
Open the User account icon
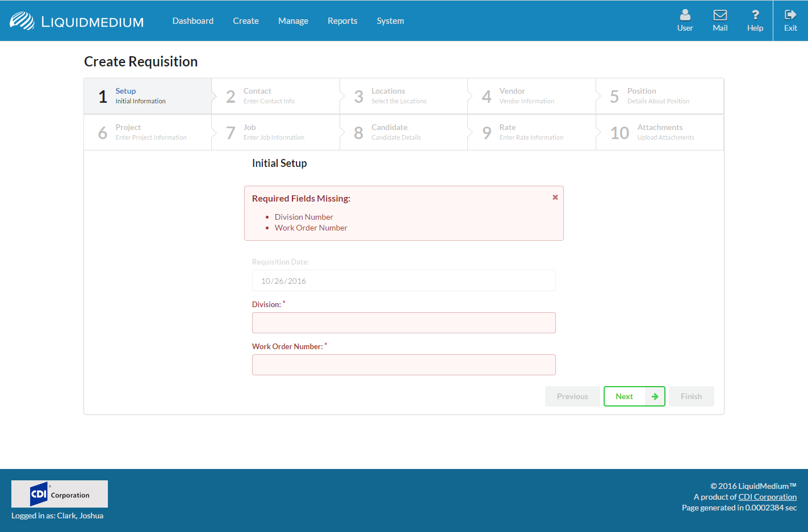click(685, 15)
